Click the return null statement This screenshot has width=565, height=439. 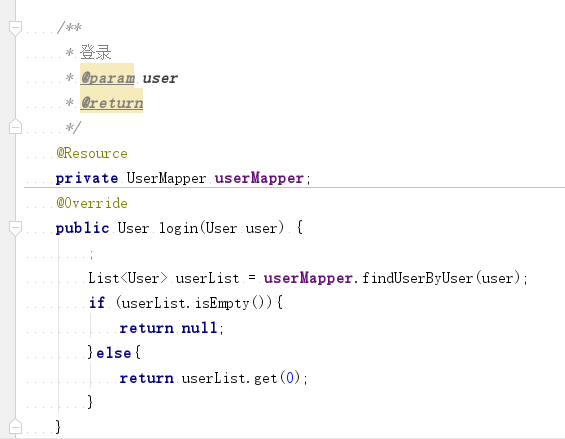172,328
